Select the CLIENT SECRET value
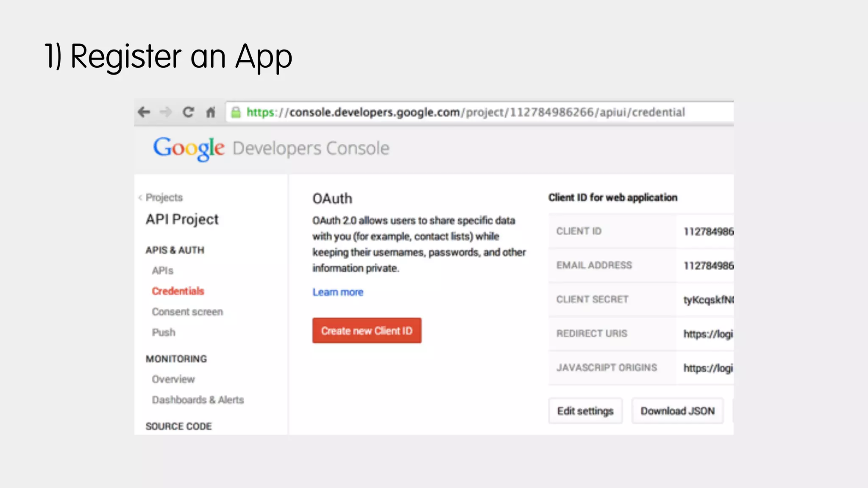Image resolution: width=868 pixels, height=488 pixels. coord(708,300)
